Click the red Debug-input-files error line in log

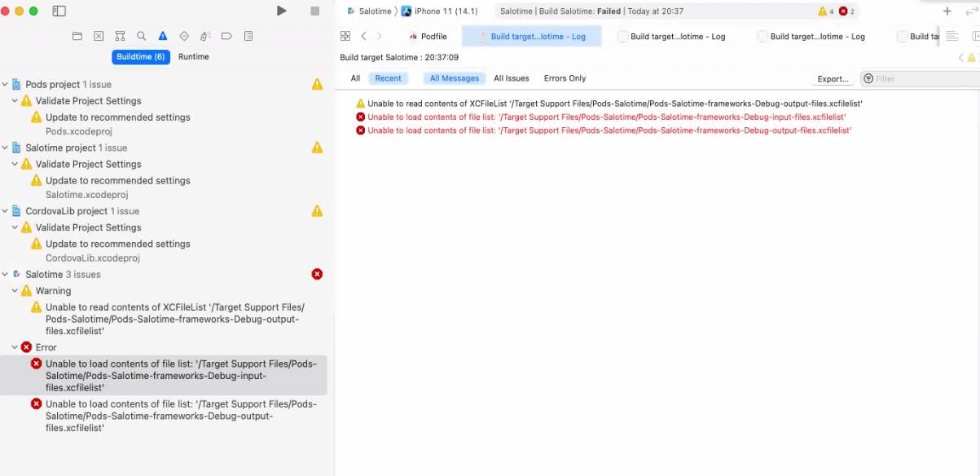pos(601,117)
